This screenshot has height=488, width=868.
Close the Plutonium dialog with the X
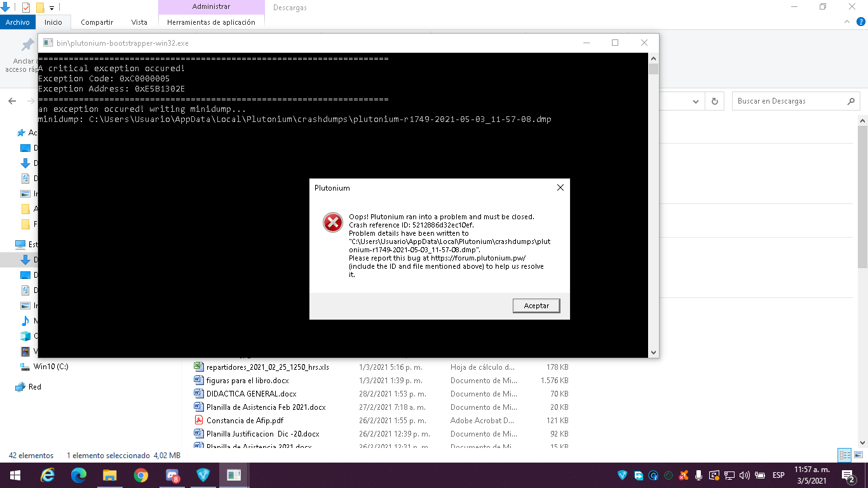coord(560,187)
